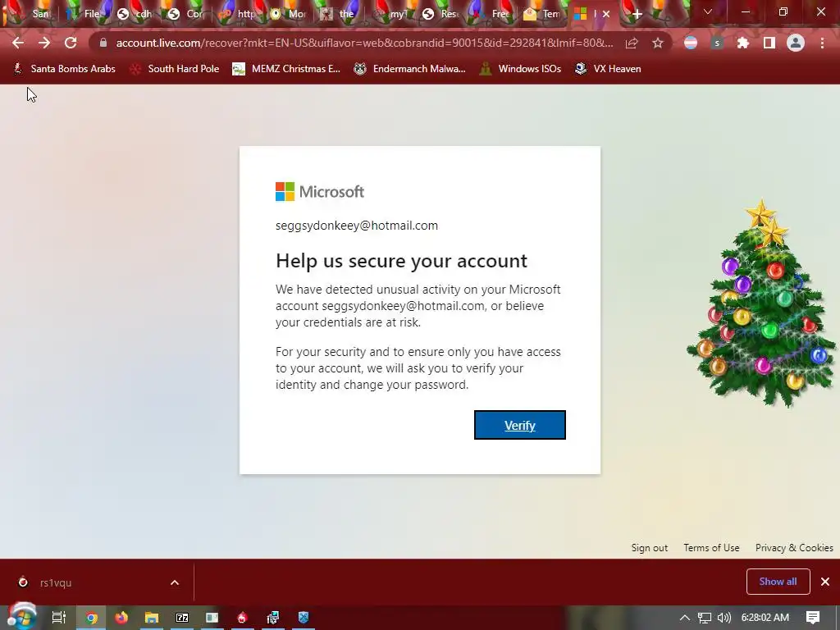Switch to the 'Tem' tab
840x630 pixels.
tap(542, 14)
